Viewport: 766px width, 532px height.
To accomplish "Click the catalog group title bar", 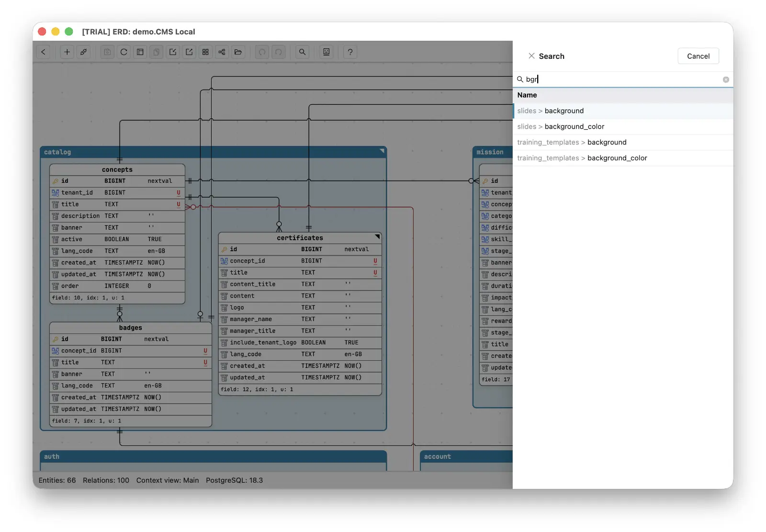I will [213, 152].
